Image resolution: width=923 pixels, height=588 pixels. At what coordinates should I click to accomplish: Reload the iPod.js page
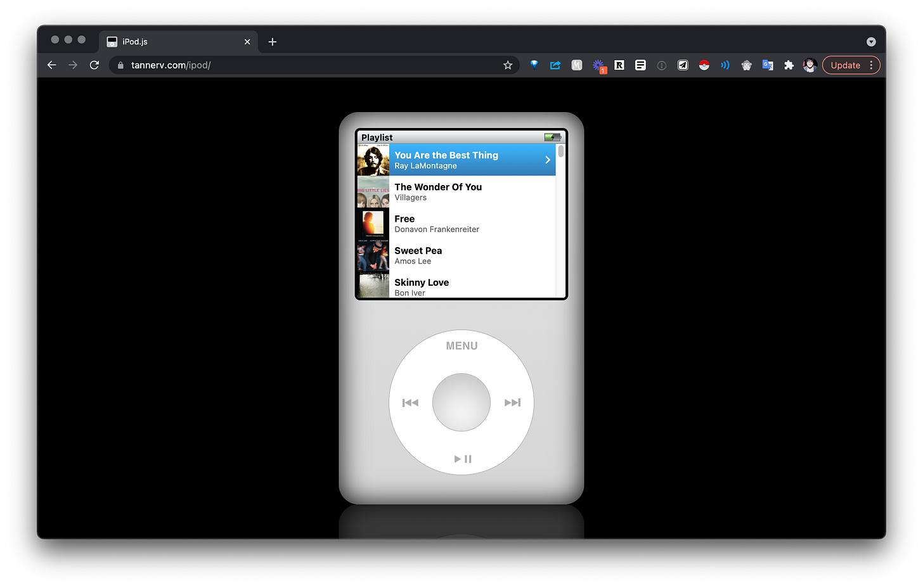[x=94, y=65]
